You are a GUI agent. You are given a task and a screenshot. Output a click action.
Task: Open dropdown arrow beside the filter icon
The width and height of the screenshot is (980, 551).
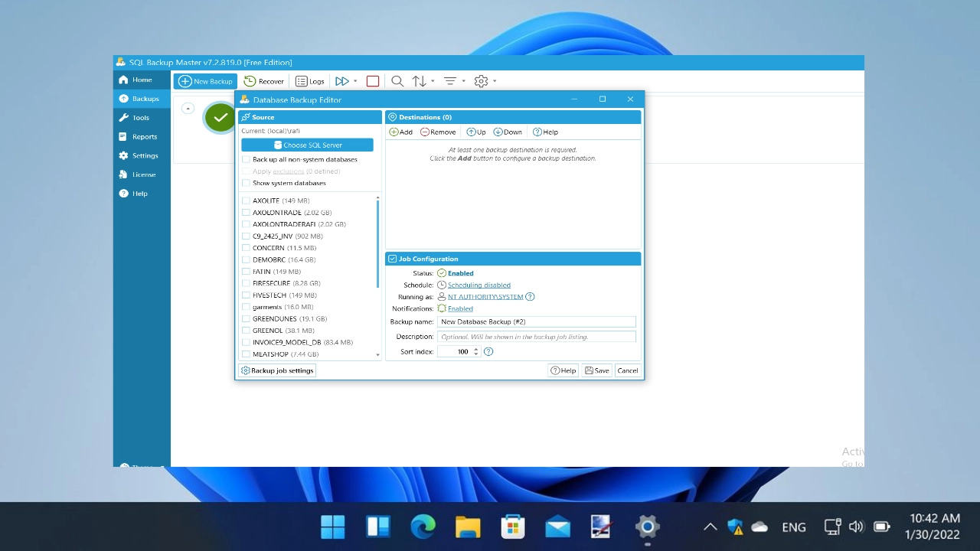pyautogui.click(x=463, y=81)
